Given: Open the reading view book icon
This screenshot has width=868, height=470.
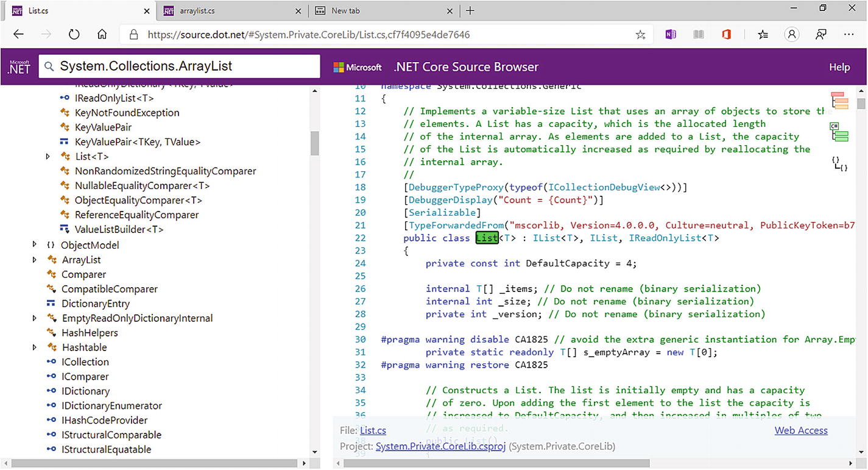Looking at the screenshot, I should click(699, 35).
